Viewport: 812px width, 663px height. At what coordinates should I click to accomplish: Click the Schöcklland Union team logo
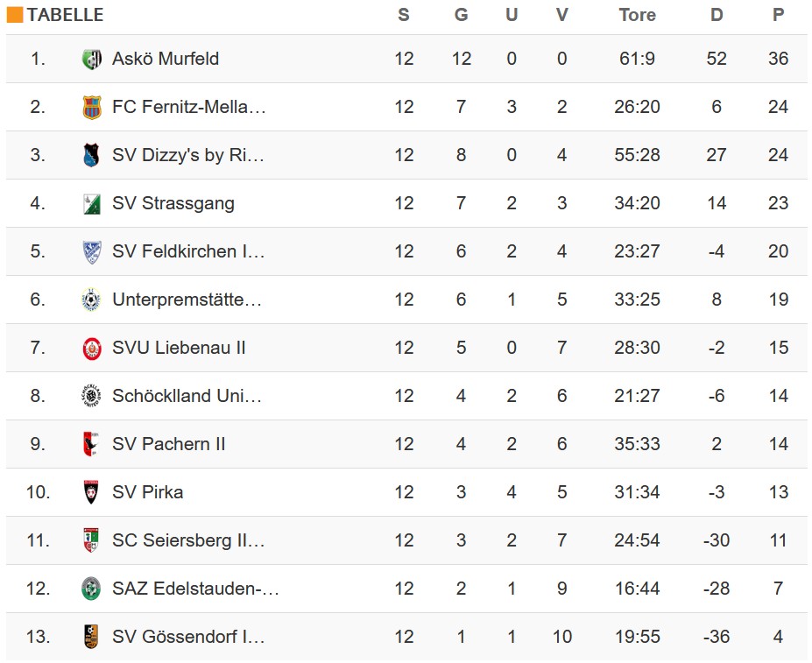(91, 397)
